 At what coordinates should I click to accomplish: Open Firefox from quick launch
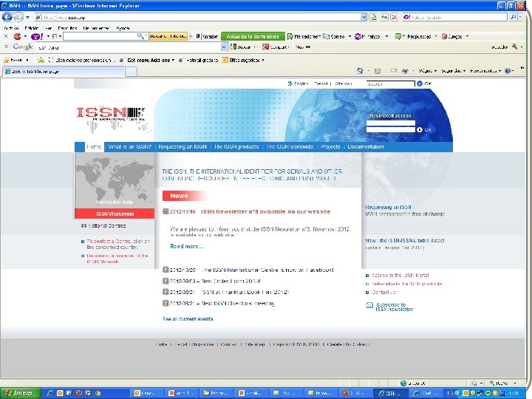click(79, 393)
